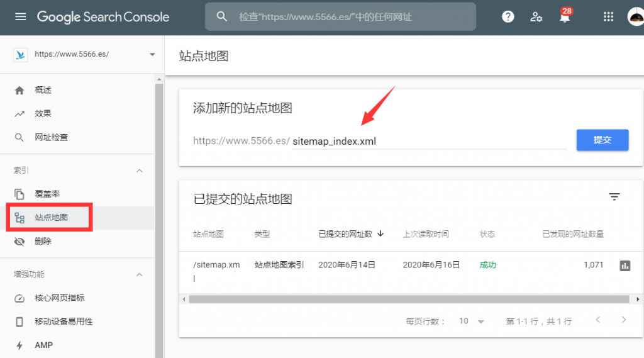Screen dimensions: 644x358
Task: Sort by 已发现的网址数量 column header
Action: click(x=573, y=234)
